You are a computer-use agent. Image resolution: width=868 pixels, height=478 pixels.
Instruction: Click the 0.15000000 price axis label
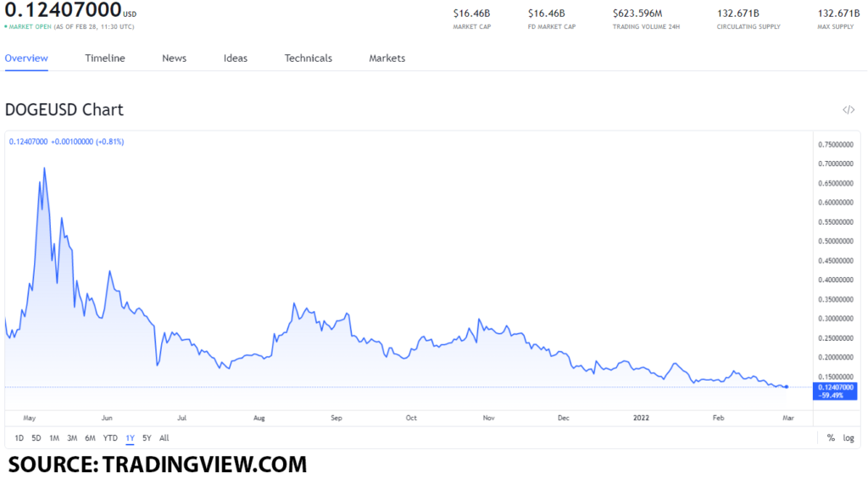pyautogui.click(x=836, y=377)
